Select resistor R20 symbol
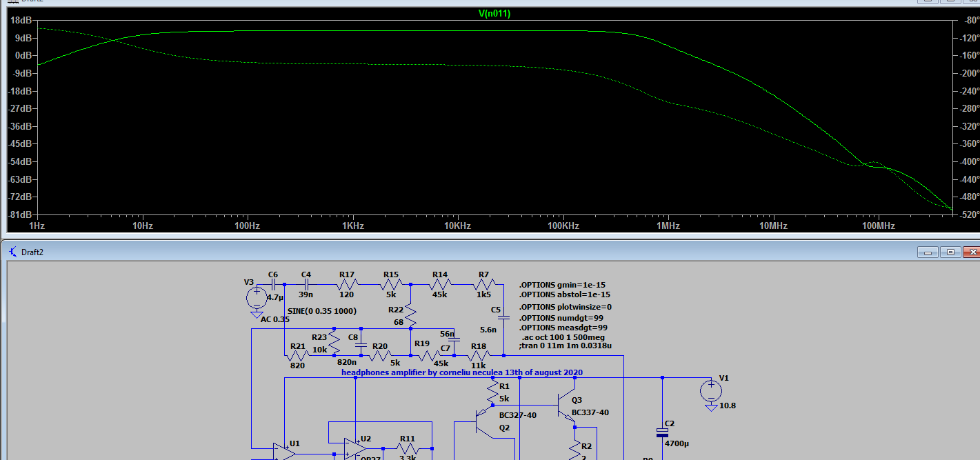980x460 pixels. [381, 356]
